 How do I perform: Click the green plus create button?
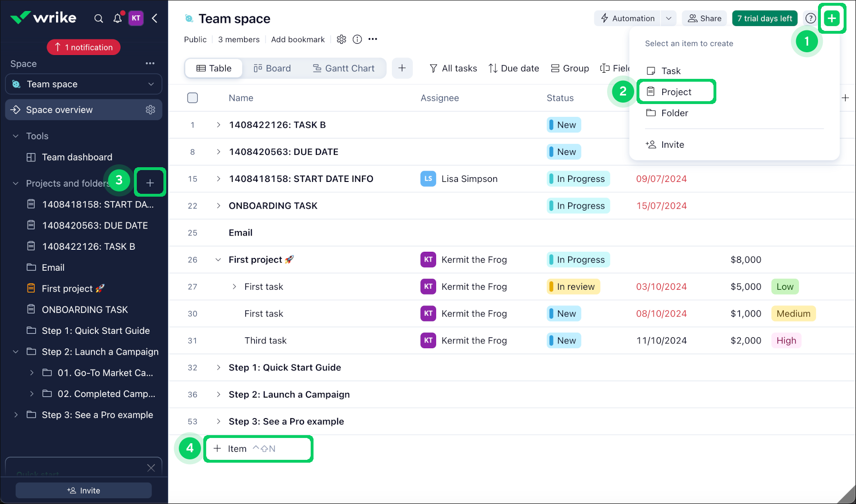pyautogui.click(x=831, y=19)
